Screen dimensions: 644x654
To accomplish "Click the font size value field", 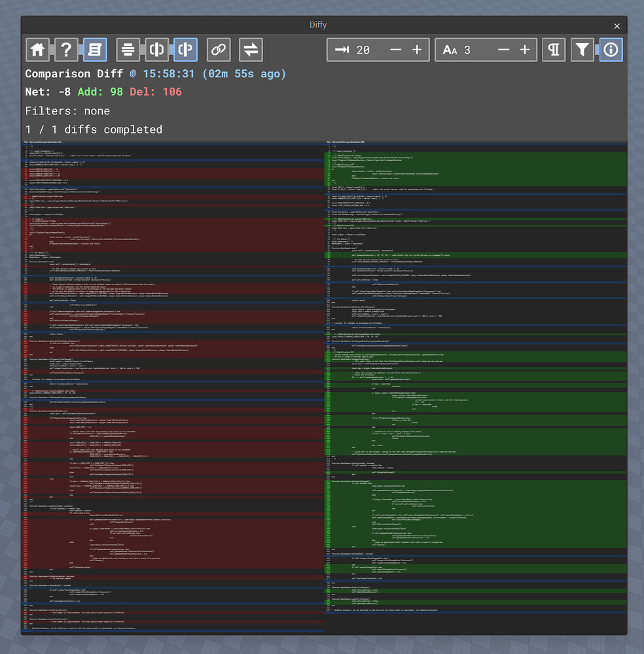I will [467, 50].
